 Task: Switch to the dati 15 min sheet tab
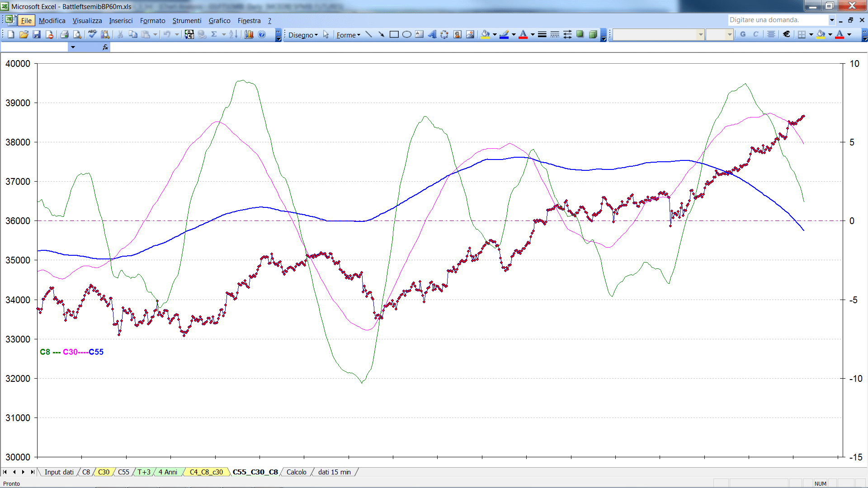tap(334, 472)
